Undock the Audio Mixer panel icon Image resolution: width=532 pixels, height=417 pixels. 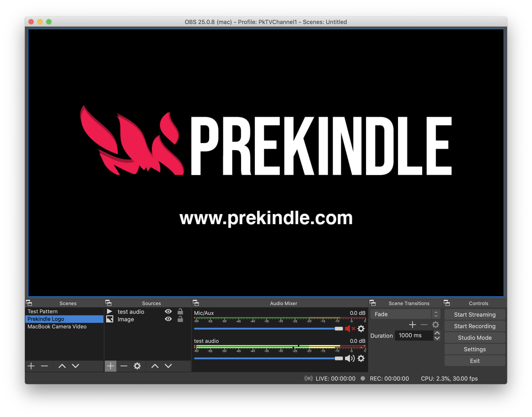pyautogui.click(x=196, y=303)
